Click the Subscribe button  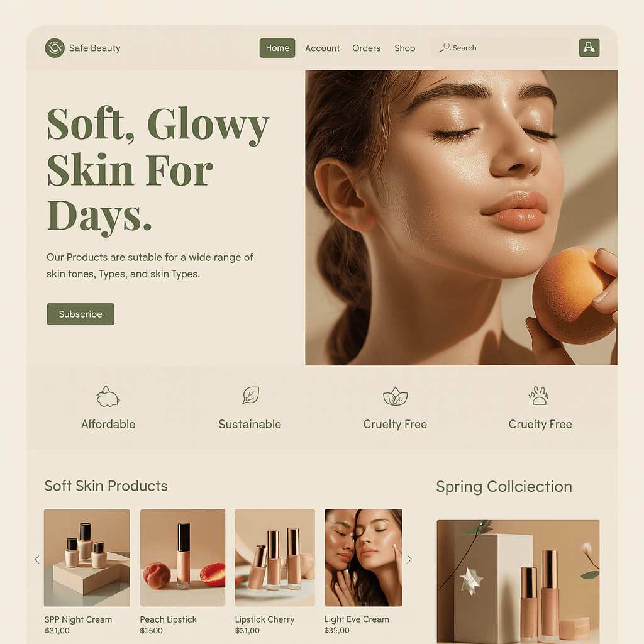pyautogui.click(x=80, y=314)
